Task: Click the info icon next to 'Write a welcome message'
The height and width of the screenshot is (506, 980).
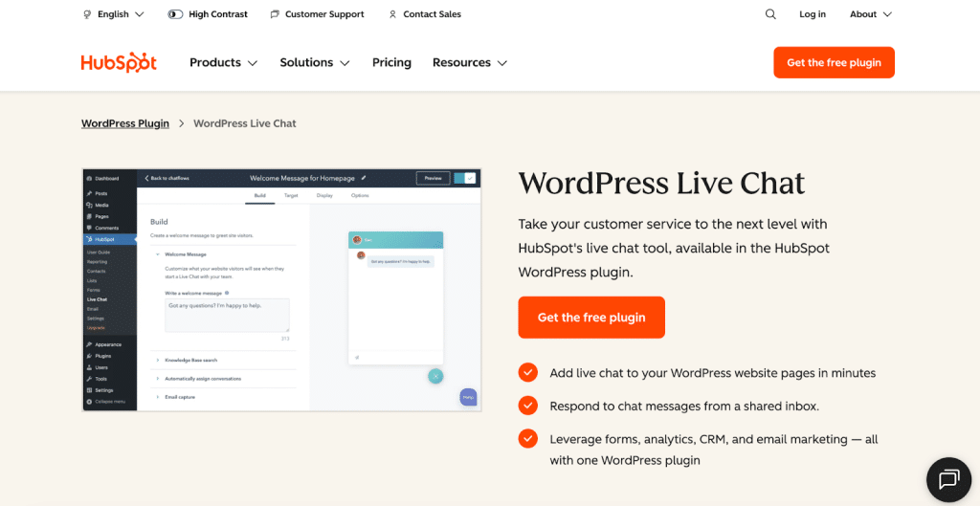Action: click(x=226, y=293)
